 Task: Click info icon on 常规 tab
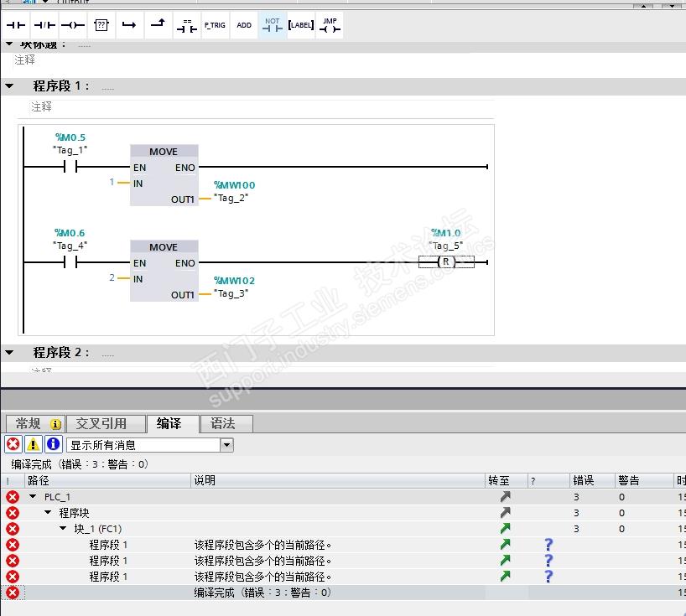(55, 423)
